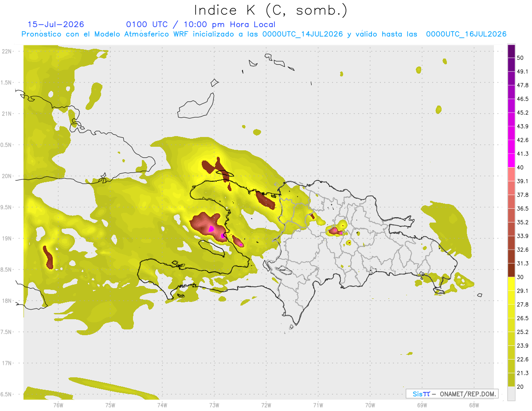
Task: Click the "29.1" color scale value
Action: (523, 290)
